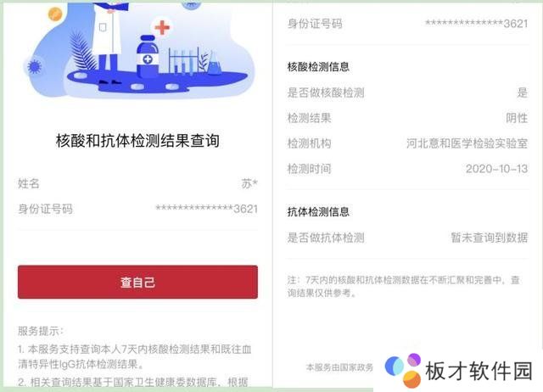Click the blue medicine bottle illustration
The width and height of the screenshot is (543, 392).
(x=148, y=57)
